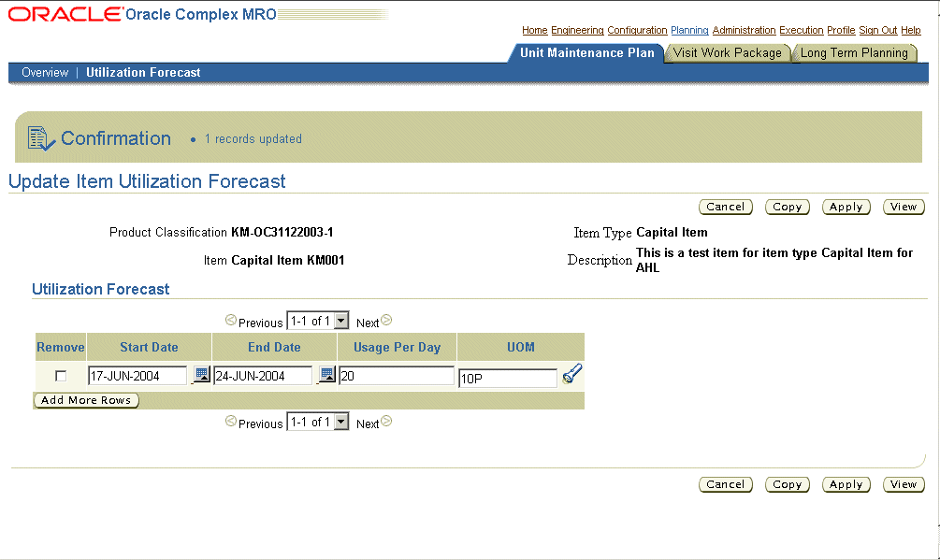
Task: Open the Administration link
Action: point(744,30)
